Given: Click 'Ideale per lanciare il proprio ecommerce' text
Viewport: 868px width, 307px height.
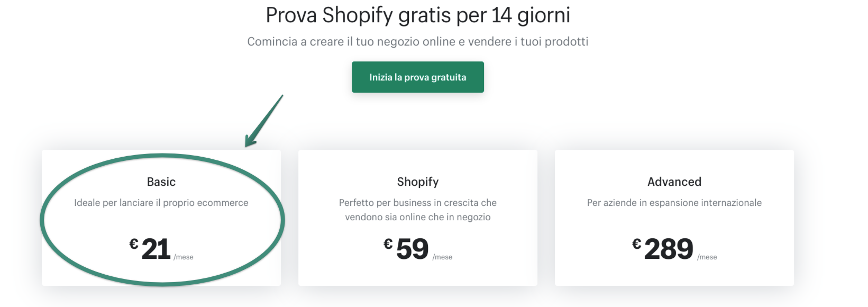Looking at the screenshot, I should coord(161,203).
